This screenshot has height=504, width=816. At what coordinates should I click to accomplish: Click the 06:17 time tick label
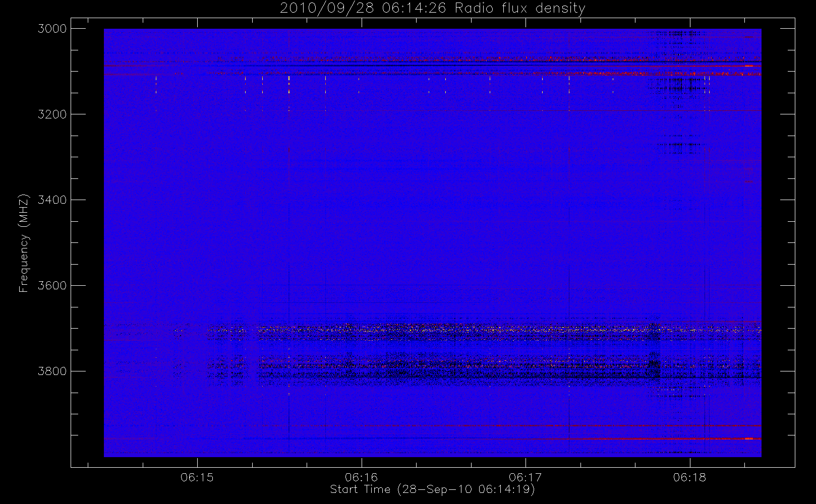pos(526,477)
